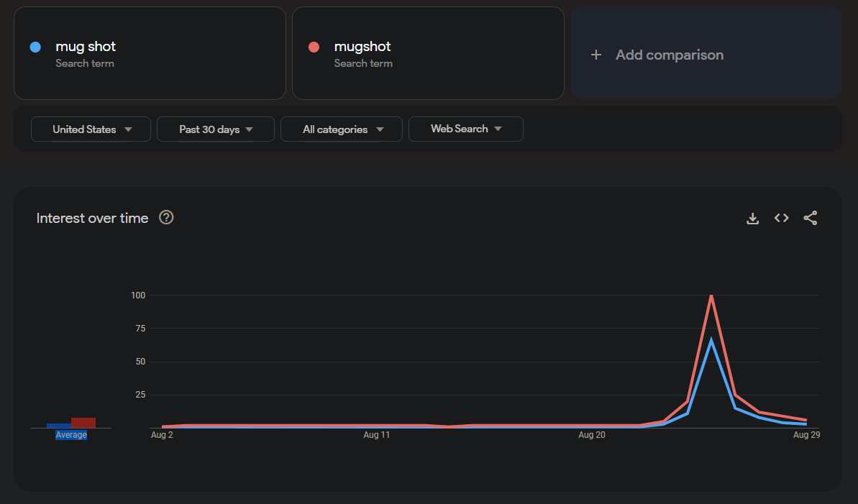Click the Interest over time heading
This screenshot has height=504, width=858.
(x=93, y=218)
